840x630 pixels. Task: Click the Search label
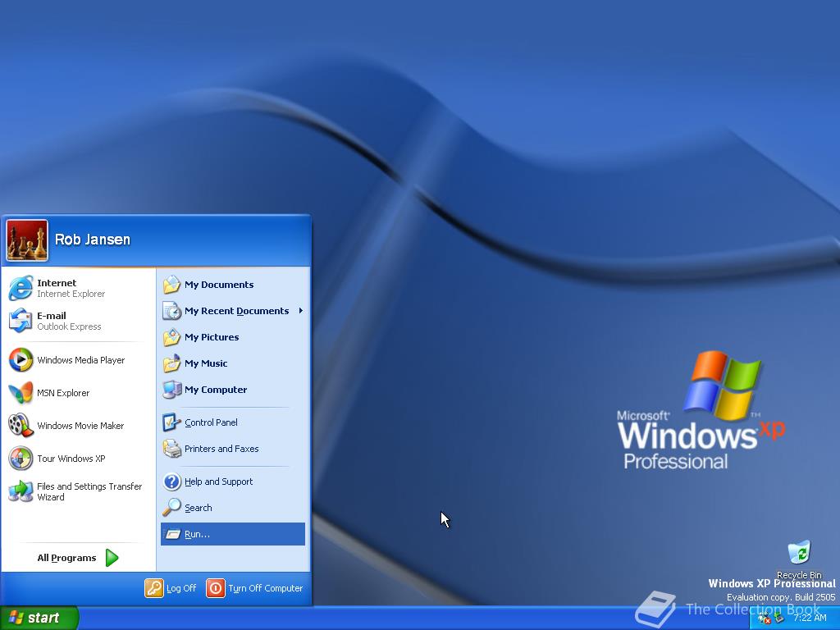click(x=199, y=508)
